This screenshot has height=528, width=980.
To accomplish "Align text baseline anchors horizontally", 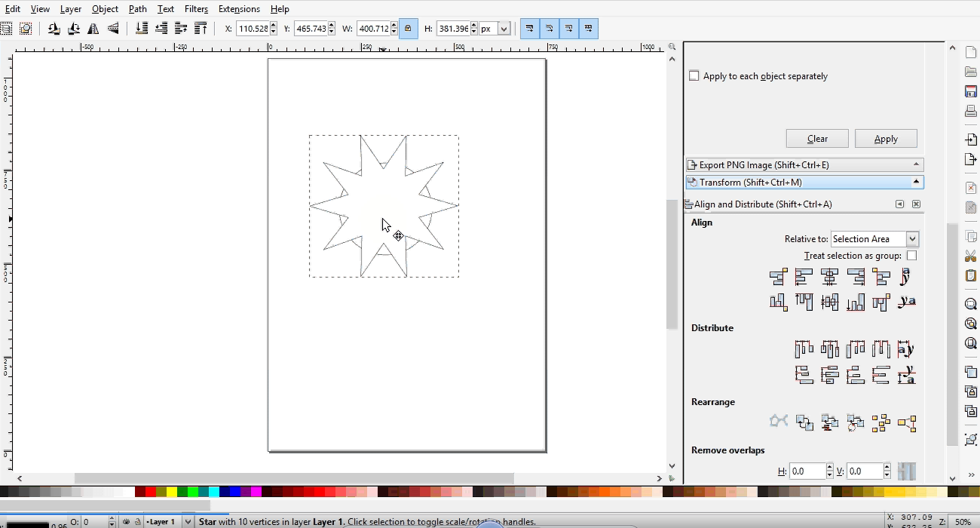I will point(907,277).
